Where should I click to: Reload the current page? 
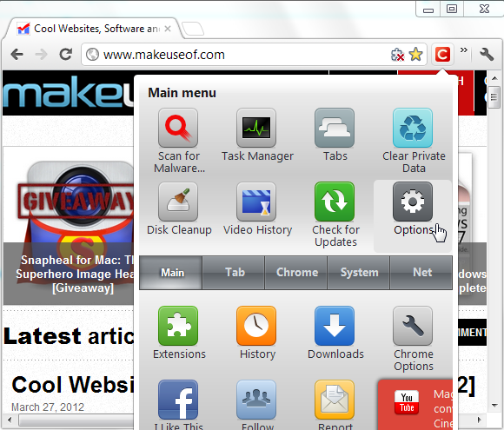coord(65,55)
